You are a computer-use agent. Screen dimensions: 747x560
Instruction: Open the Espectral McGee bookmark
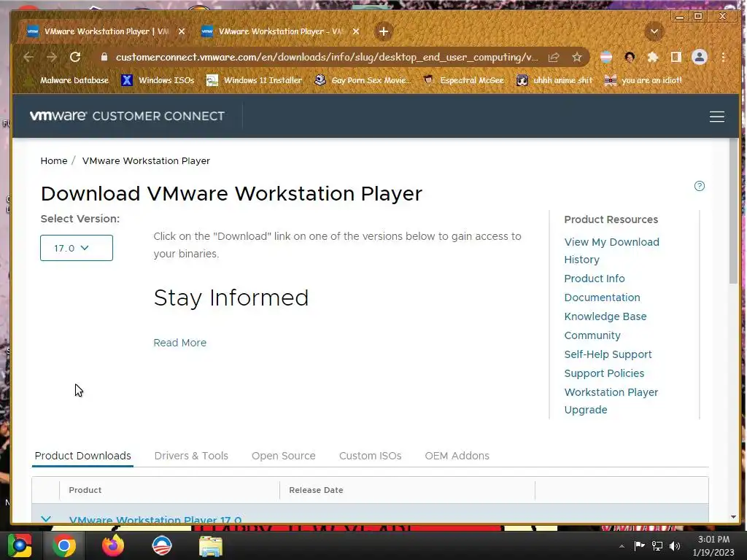pyautogui.click(x=463, y=80)
